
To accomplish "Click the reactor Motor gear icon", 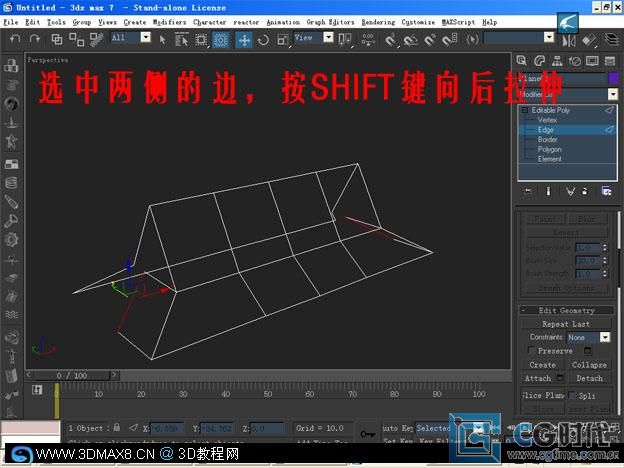I will pos(11,240).
